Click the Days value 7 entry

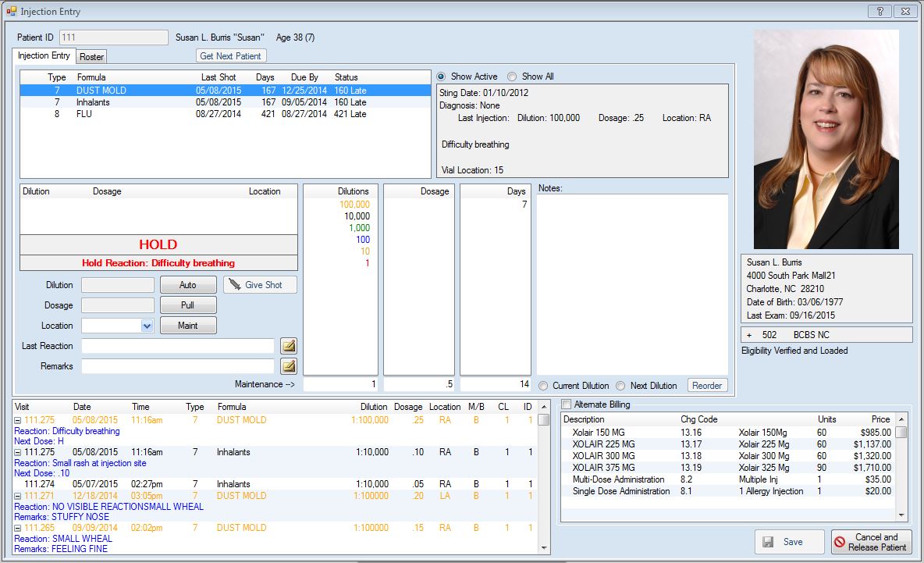(x=524, y=205)
